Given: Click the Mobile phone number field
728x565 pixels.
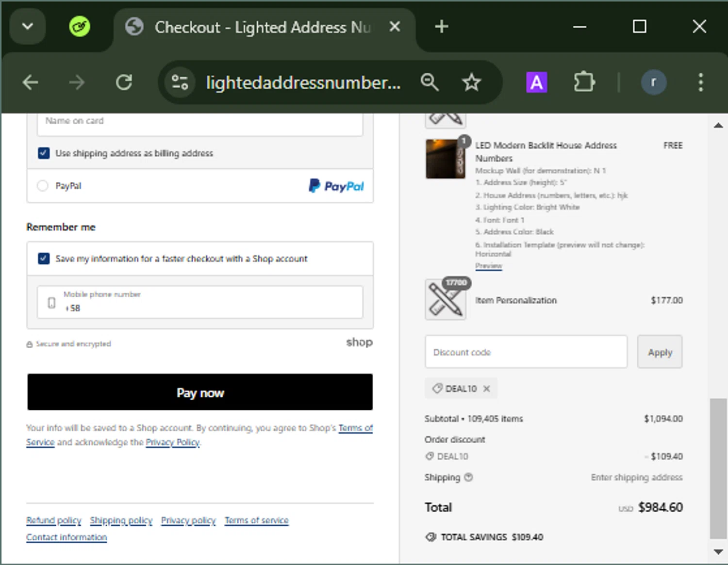Looking at the screenshot, I should pyautogui.click(x=200, y=302).
